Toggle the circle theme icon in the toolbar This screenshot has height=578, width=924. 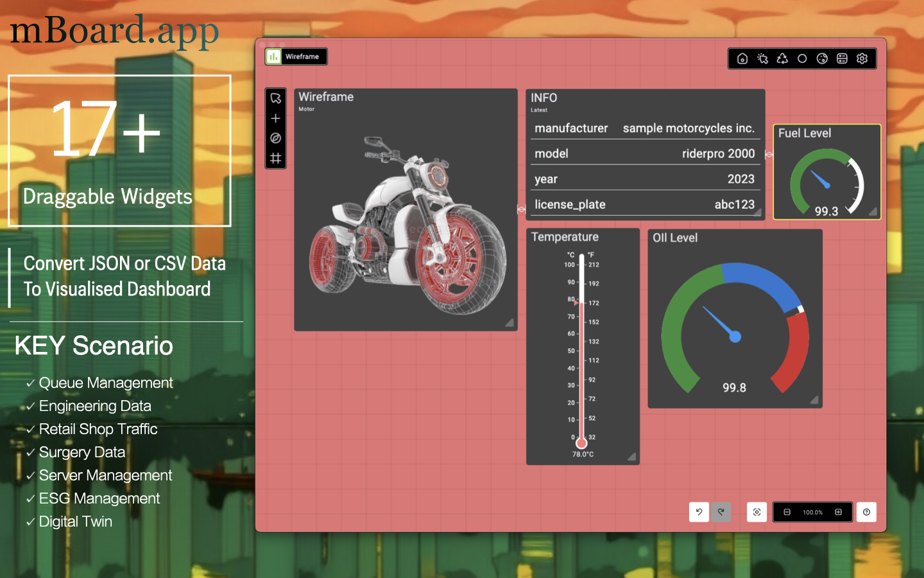[x=802, y=58]
